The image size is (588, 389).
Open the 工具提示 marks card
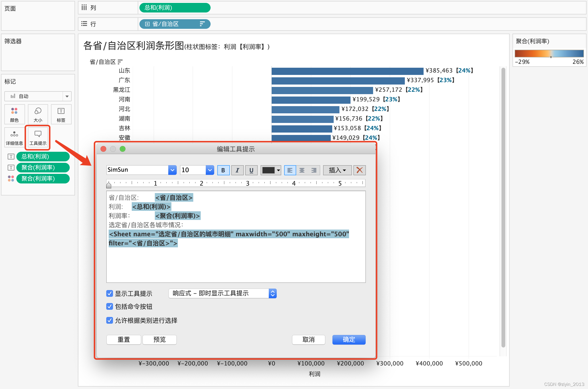pyautogui.click(x=38, y=138)
